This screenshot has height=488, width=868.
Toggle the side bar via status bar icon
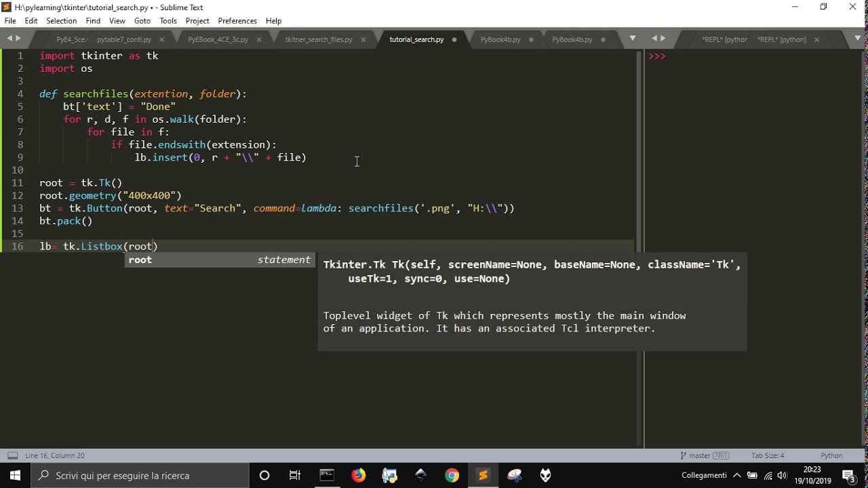[12, 455]
